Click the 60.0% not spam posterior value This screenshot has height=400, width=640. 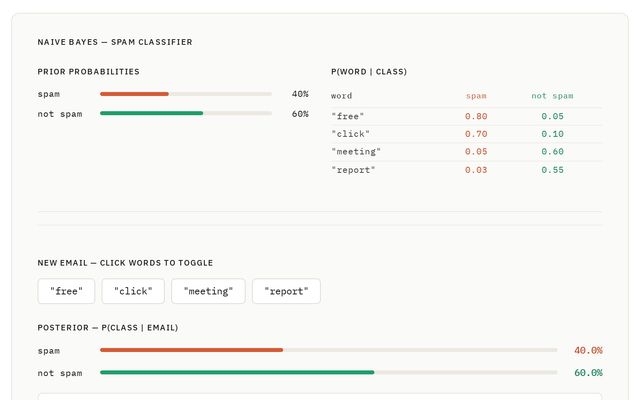tap(588, 372)
